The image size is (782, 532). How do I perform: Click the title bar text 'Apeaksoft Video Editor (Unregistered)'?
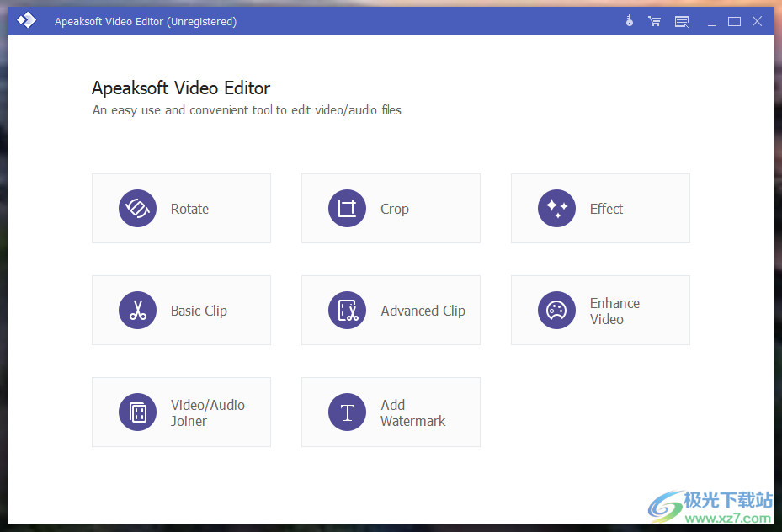coord(146,21)
